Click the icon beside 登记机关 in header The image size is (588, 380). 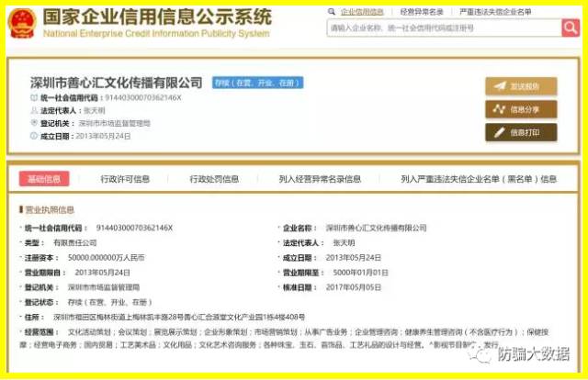pyautogui.click(x=34, y=123)
